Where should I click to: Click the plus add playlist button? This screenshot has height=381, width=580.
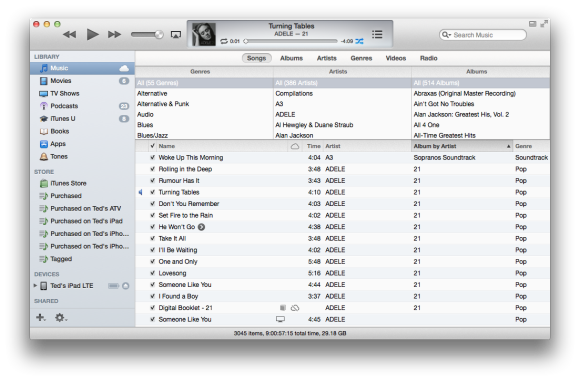[41, 317]
